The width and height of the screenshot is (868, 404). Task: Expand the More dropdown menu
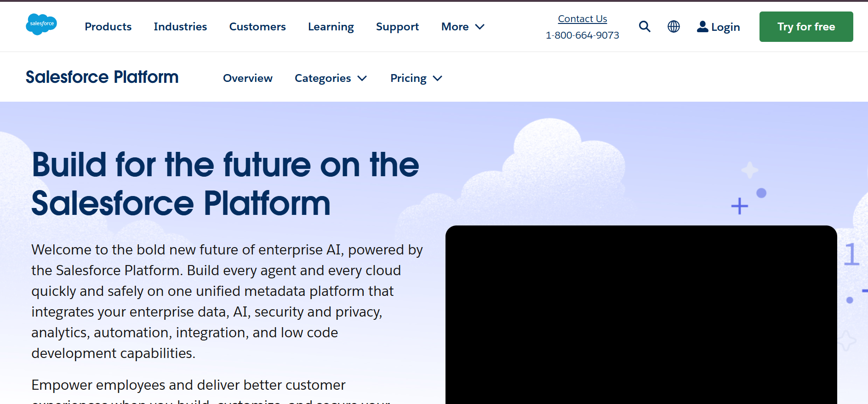(463, 27)
